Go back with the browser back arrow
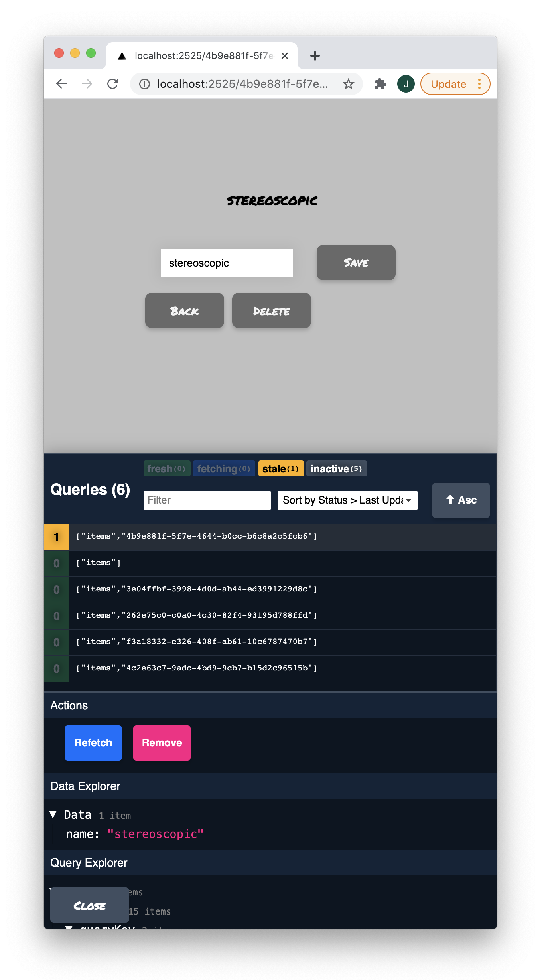This screenshot has width=548, height=980. tap(61, 84)
